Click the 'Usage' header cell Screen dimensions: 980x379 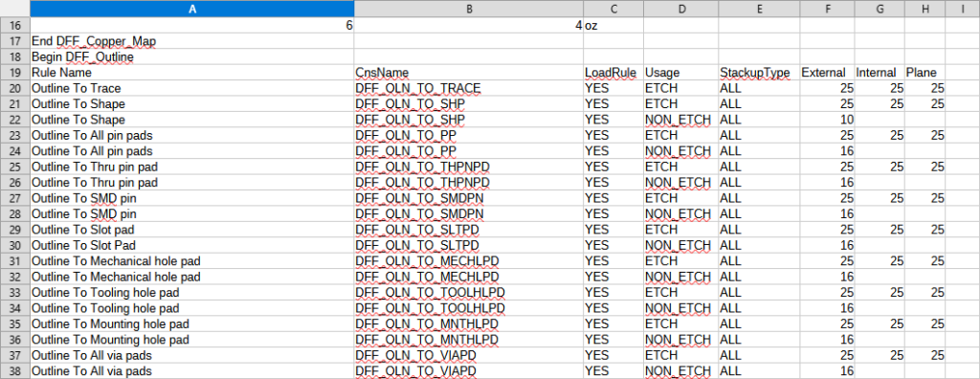pos(681,73)
